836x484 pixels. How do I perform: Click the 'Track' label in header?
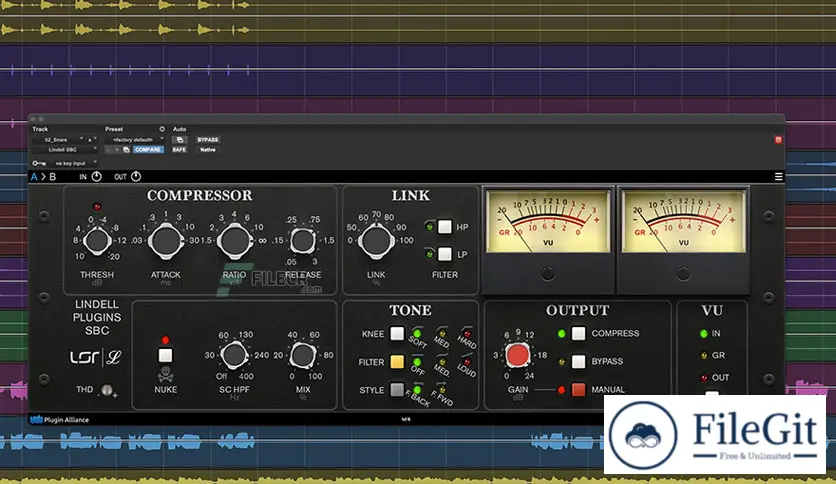(40, 129)
